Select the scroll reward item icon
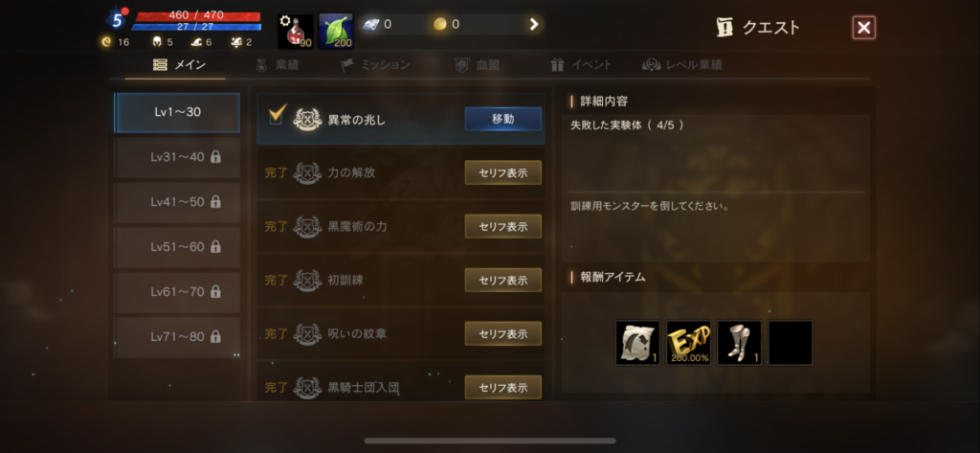 pos(637,342)
